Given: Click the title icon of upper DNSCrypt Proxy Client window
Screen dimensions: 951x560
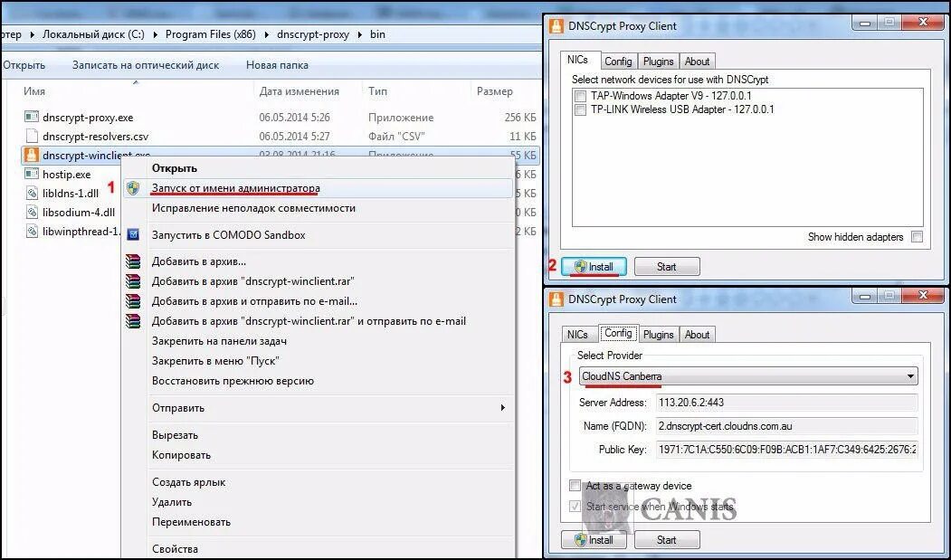Looking at the screenshot, I should click(556, 26).
